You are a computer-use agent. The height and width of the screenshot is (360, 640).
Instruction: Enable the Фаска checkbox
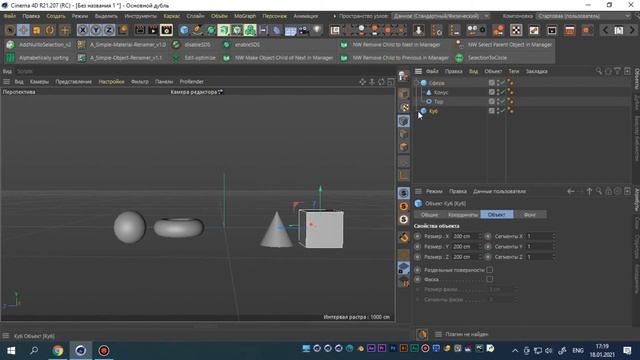pos(489,280)
